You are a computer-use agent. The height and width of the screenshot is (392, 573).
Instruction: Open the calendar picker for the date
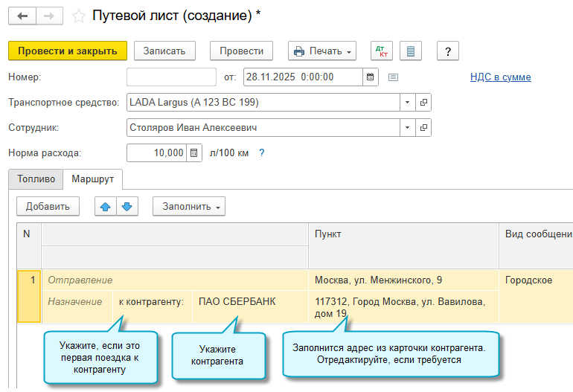(x=370, y=77)
